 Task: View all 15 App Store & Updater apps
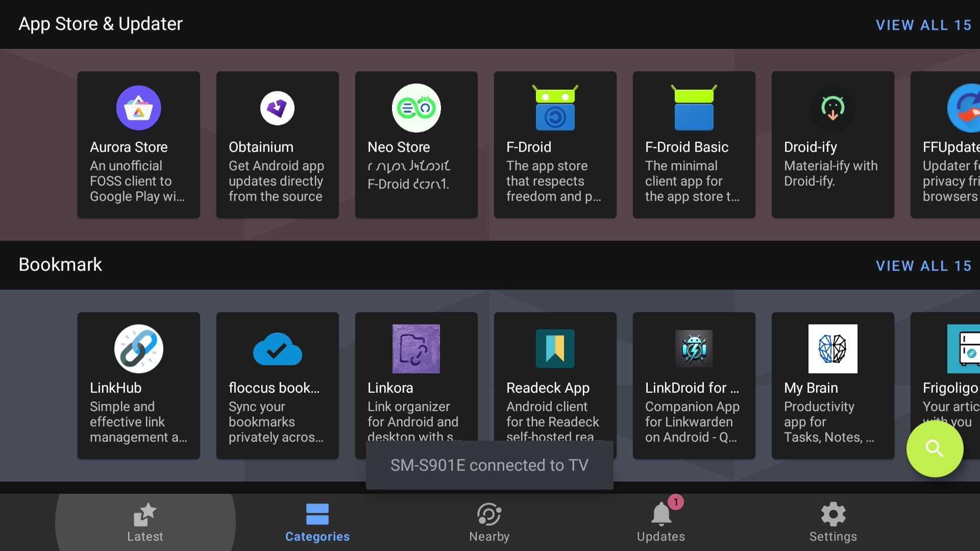923,25
